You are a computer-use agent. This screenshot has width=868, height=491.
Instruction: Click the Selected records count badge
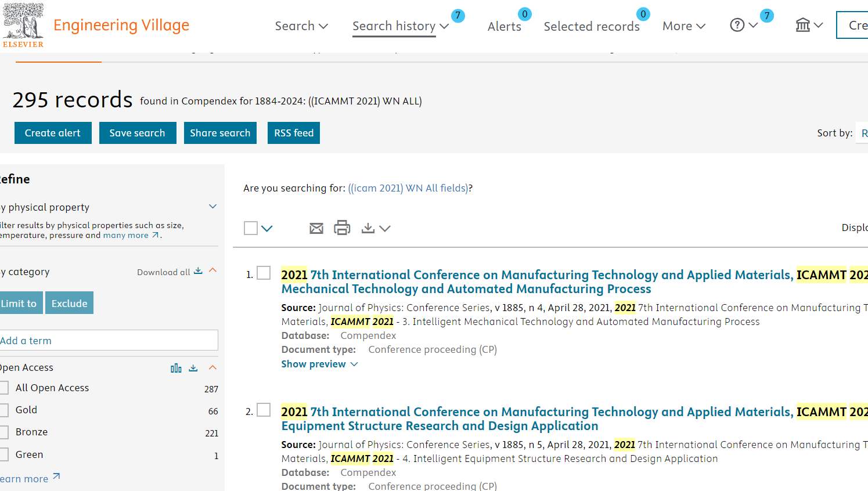(643, 14)
